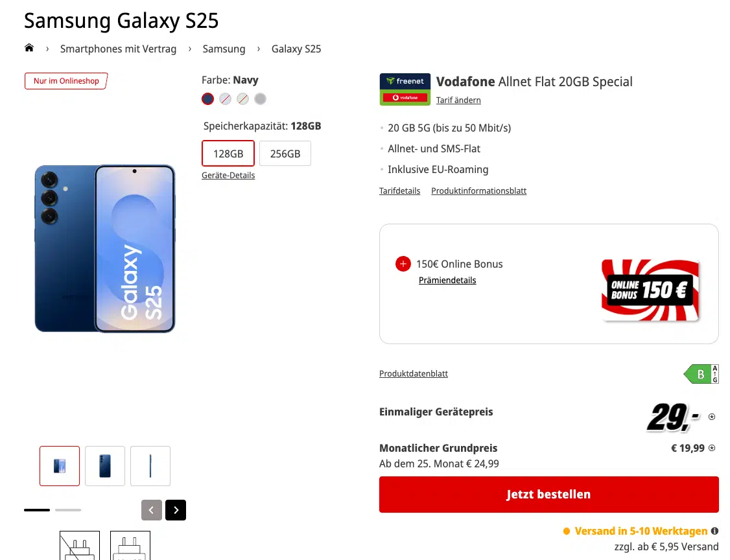Select the phone back view thumbnail
730x560 pixels.
point(105,466)
